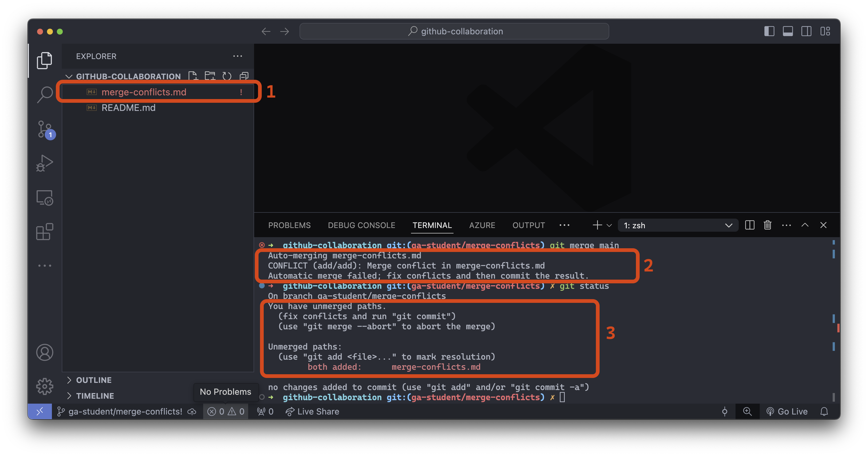The height and width of the screenshot is (456, 868).
Task: Open the Remote Explorer panel
Action: [x=45, y=198]
